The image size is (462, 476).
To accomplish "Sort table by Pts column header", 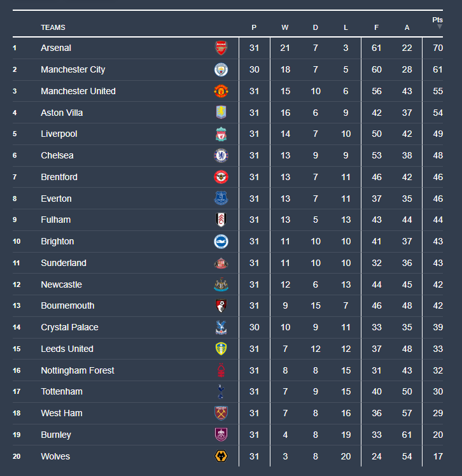I will click(437, 20).
